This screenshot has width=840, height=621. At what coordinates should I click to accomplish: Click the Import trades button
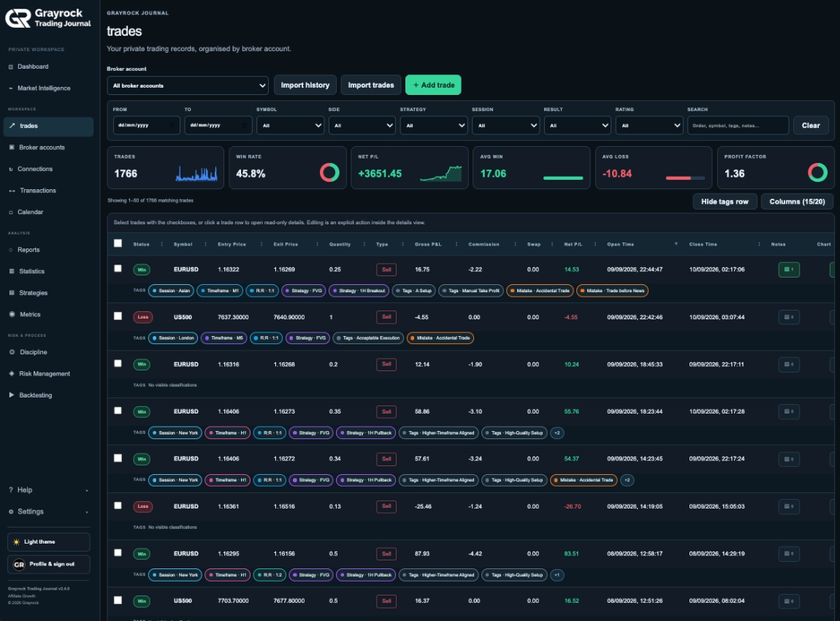[371, 85]
